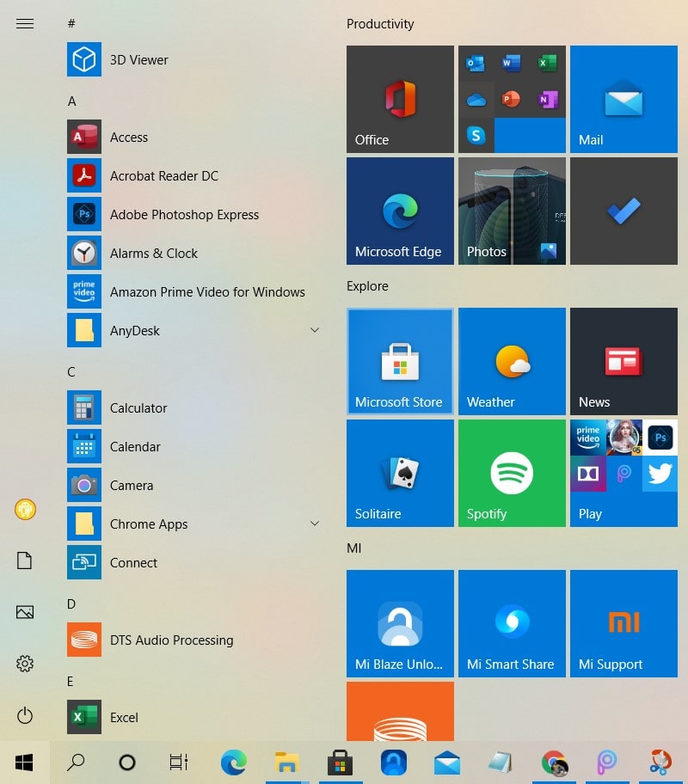Open Outlook in Office apps tile

point(476,63)
